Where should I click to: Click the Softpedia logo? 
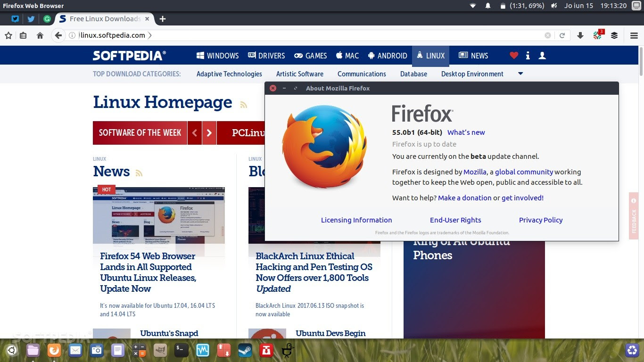click(129, 56)
